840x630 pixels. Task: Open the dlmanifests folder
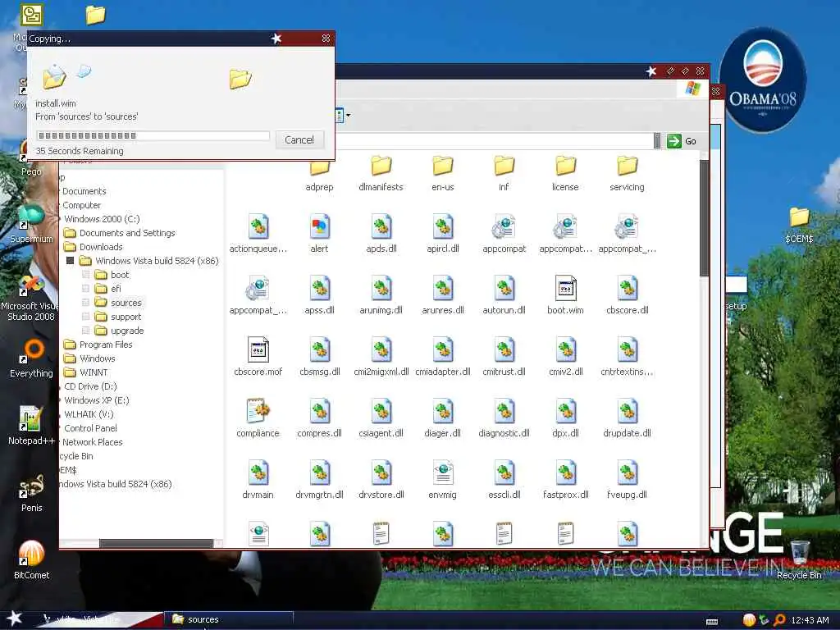click(381, 173)
